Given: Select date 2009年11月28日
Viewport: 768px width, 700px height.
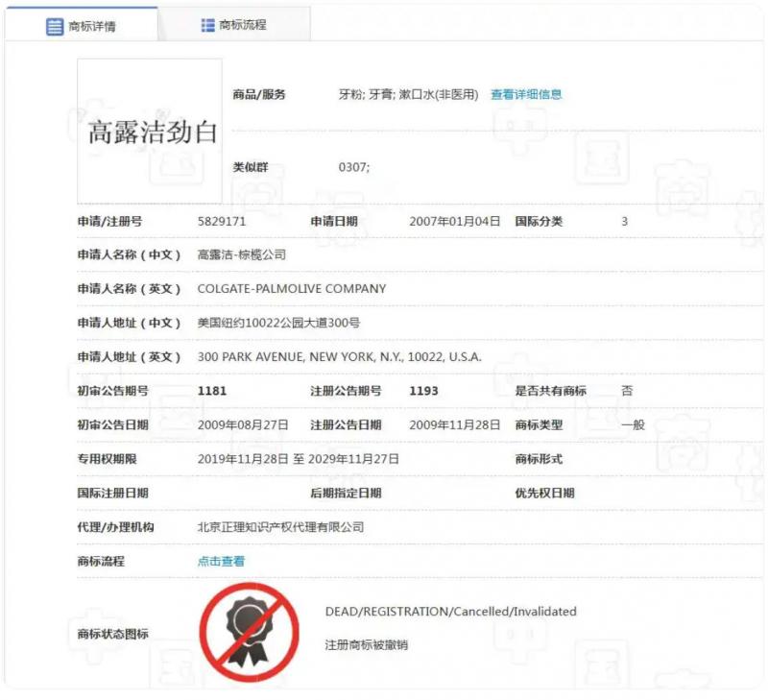Looking at the screenshot, I should click(x=454, y=424).
